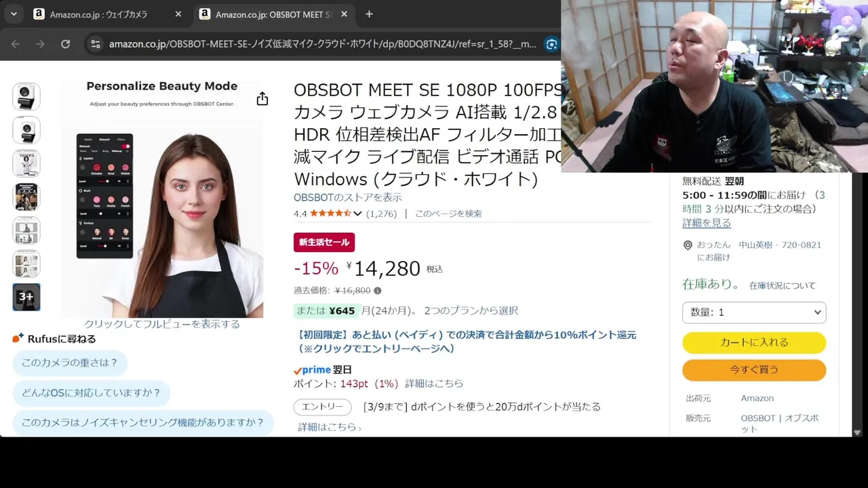This screenshot has width=868, height=488.
Task: View site information icon in address bar
Action: coord(96,44)
